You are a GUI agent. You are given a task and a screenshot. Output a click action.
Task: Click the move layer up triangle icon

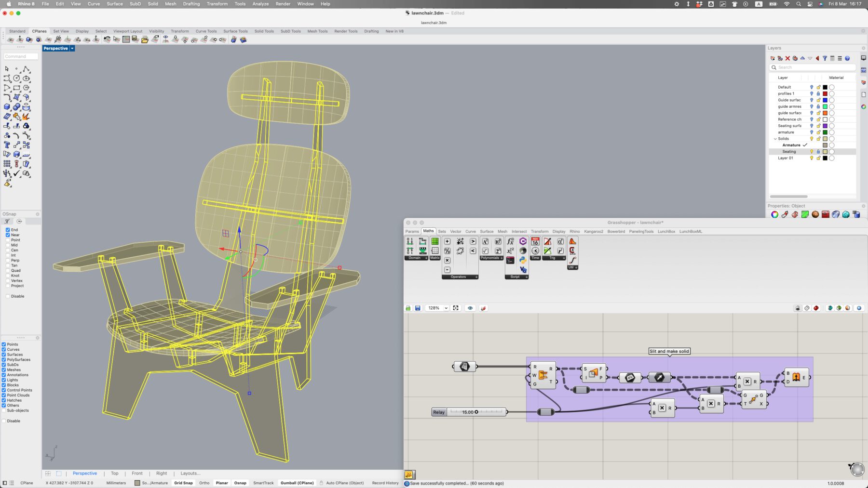pos(802,58)
